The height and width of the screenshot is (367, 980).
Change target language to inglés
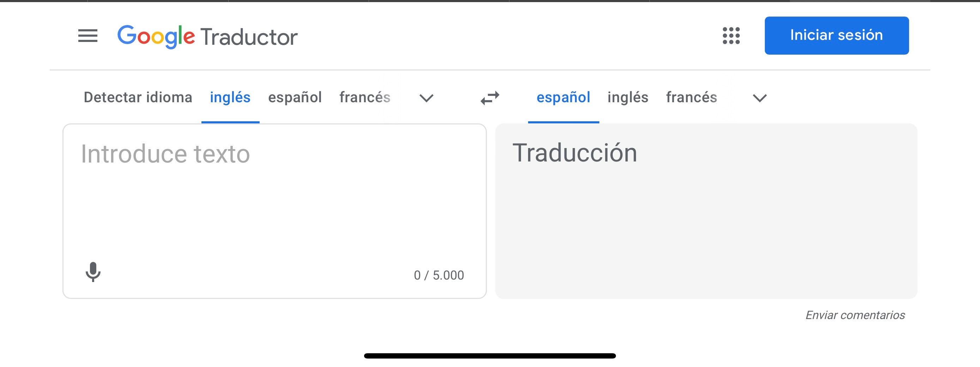(x=628, y=97)
